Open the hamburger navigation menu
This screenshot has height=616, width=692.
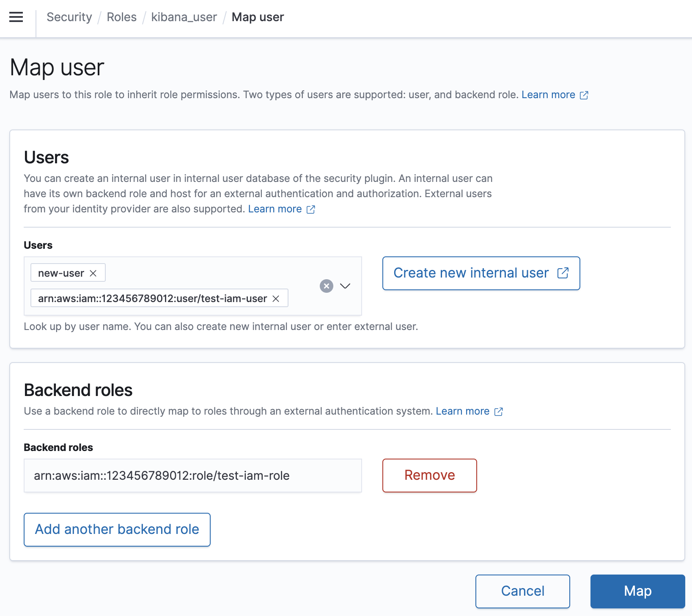point(16,17)
